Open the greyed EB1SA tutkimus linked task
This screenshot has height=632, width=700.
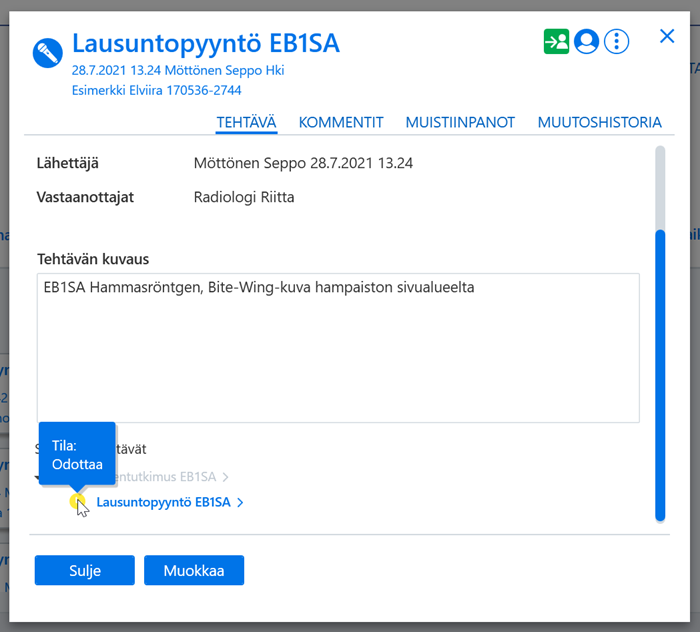click(x=166, y=477)
